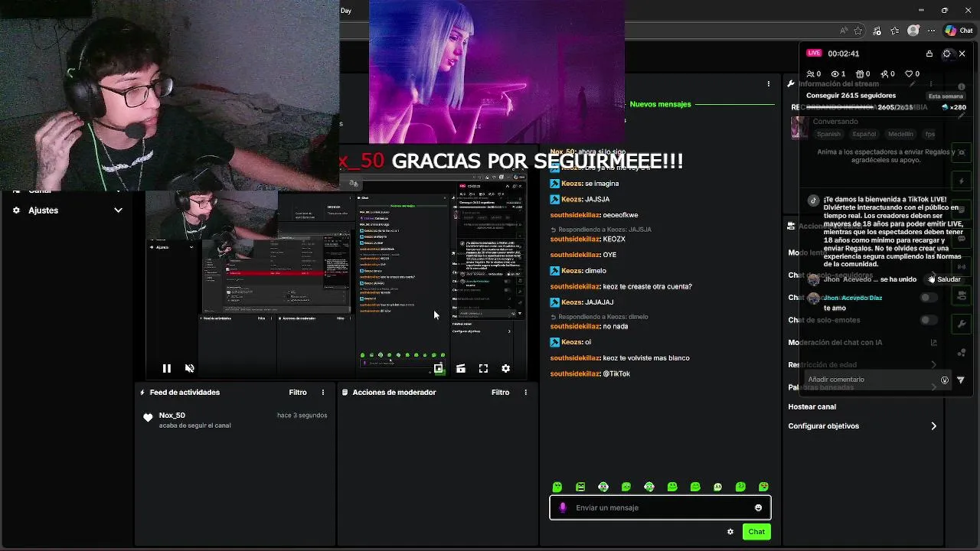Image resolution: width=980 pixels, height=551 pixels.
Task: Open TikTok LIVE panel settings gear
Action: [946, 54]
